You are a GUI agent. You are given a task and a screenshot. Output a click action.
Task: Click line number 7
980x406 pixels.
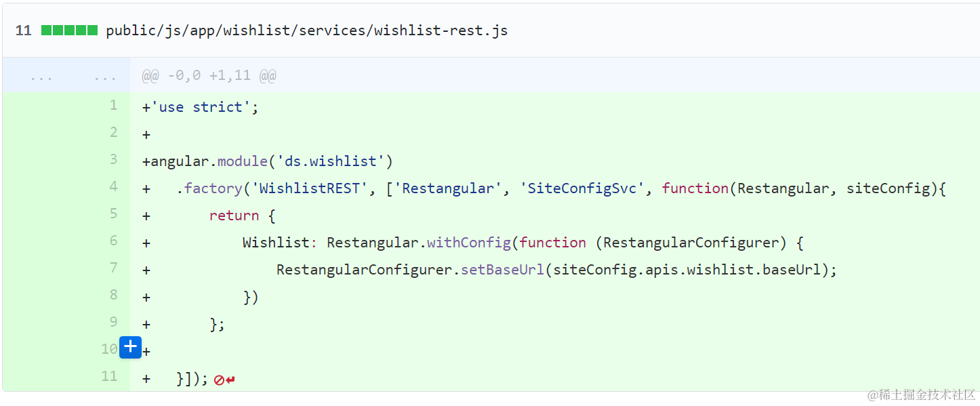pyautogui.click(x=113, y=268)
